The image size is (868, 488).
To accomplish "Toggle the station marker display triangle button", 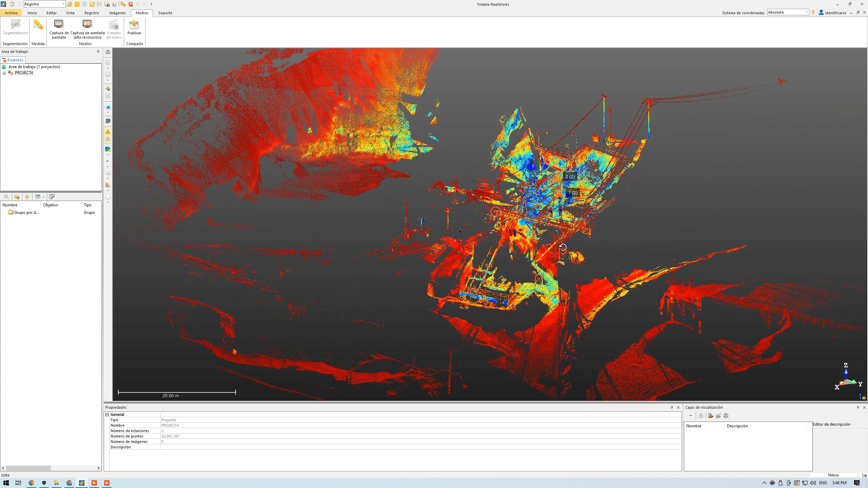I will tap(108, 131).
